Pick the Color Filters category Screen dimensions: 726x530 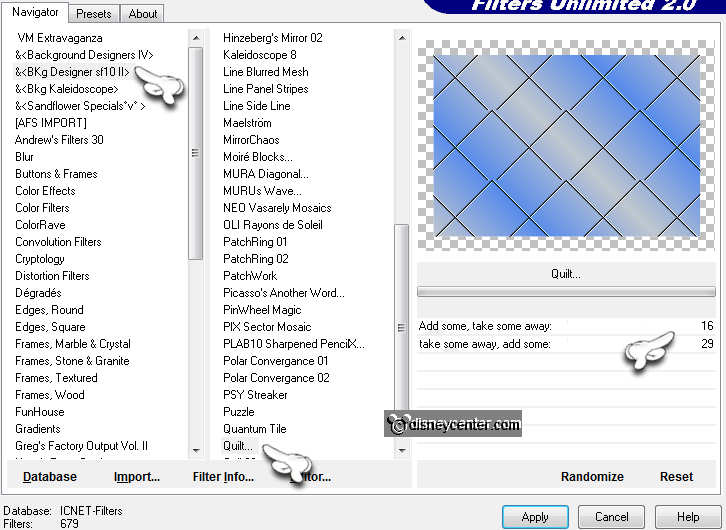(42, 208)
